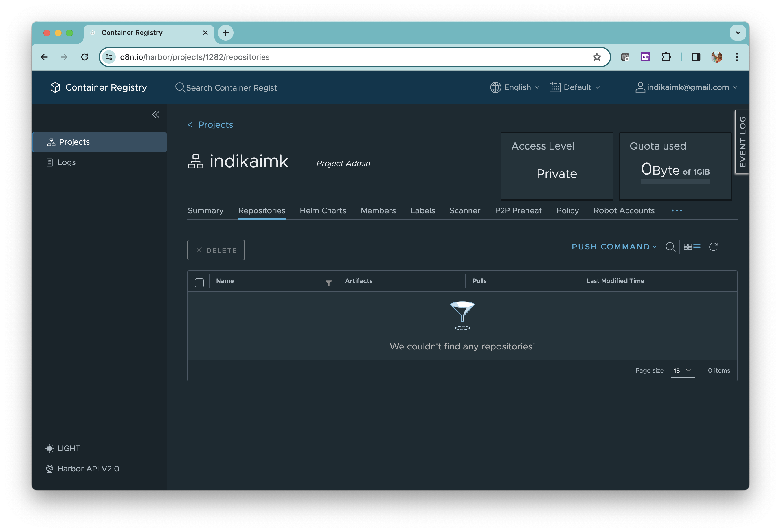Toggle card/list view icon

click(692, 247)
